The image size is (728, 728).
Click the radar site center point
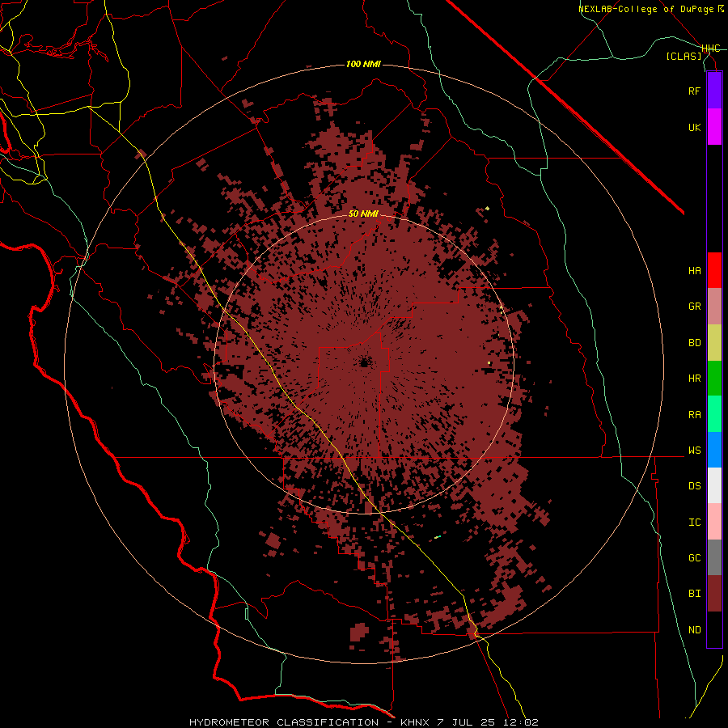(x=364, y=362)
